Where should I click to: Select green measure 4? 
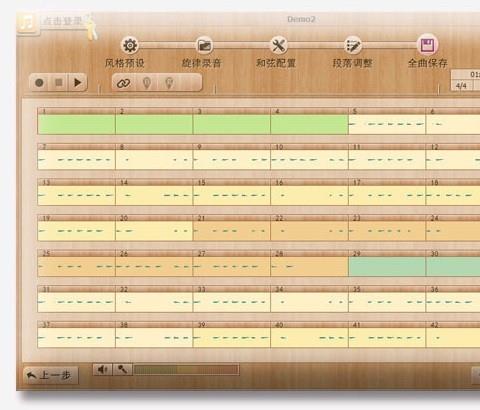point(309,125)
